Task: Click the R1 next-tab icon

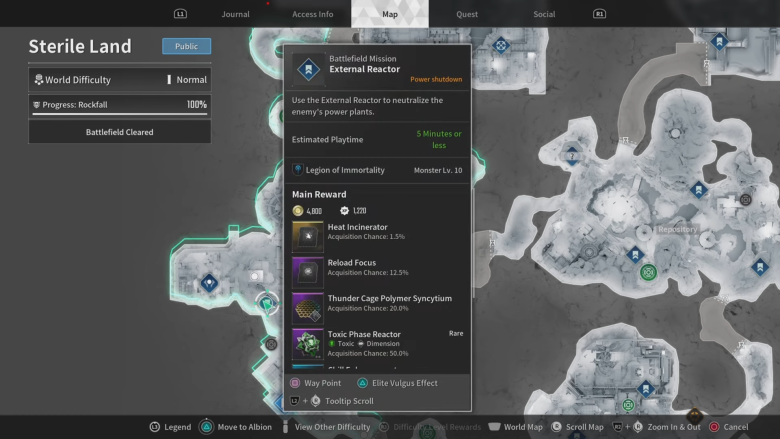Action: (x=599, y=14)
